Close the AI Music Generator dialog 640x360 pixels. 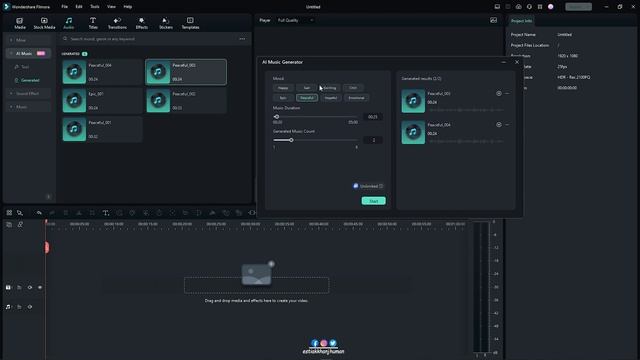[x=517, y=62]
